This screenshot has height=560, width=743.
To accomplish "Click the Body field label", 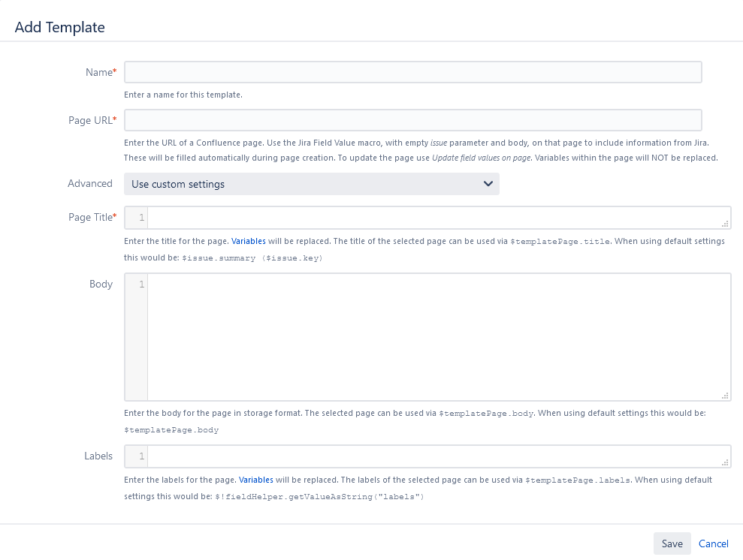I will (101, 285).
